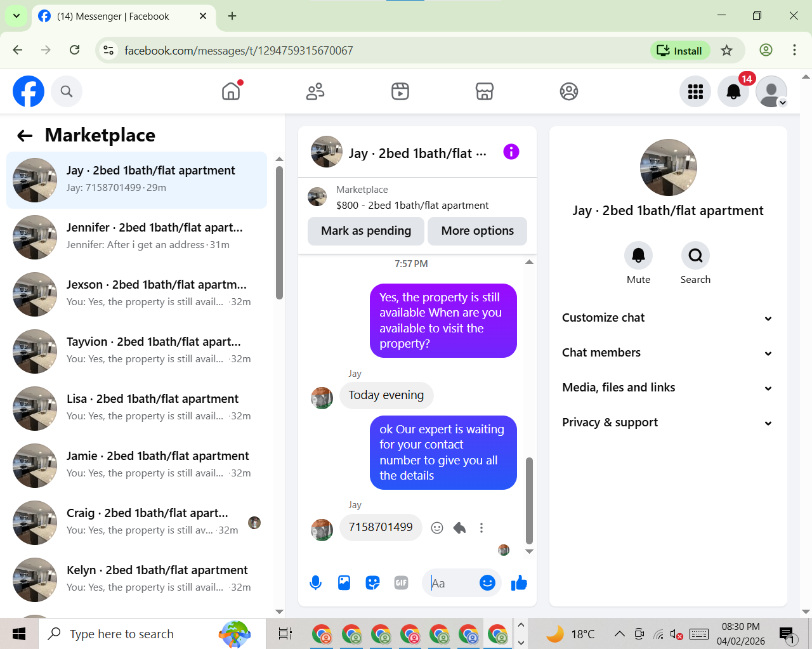Open the Facebook home logo
Viewport: 812px width, 649px height.
pos(29,91)
